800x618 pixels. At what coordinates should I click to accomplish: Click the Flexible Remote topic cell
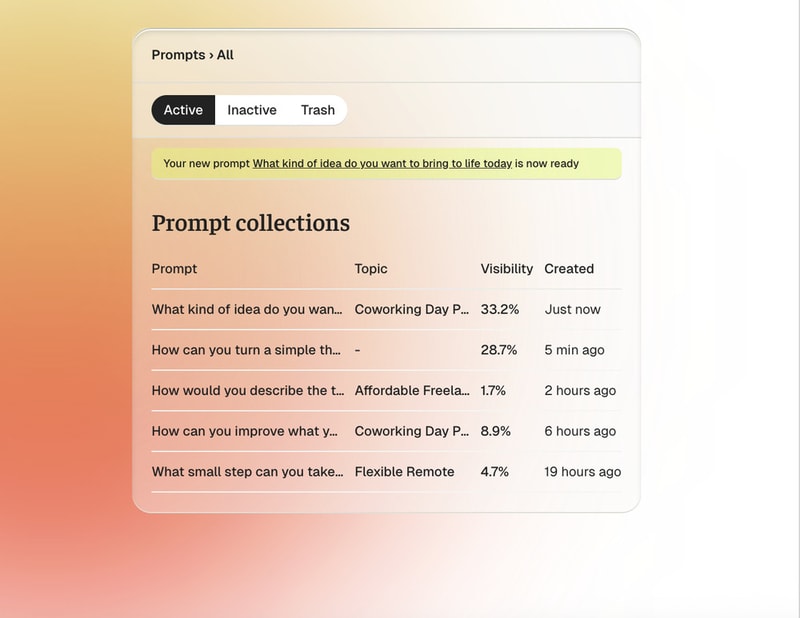click(x=404, y=472)
